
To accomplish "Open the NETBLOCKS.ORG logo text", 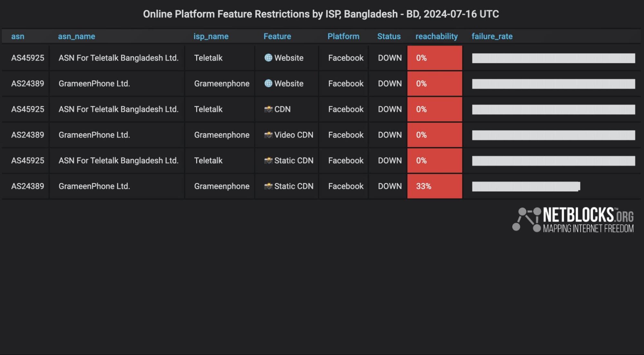I will (588, 215).
